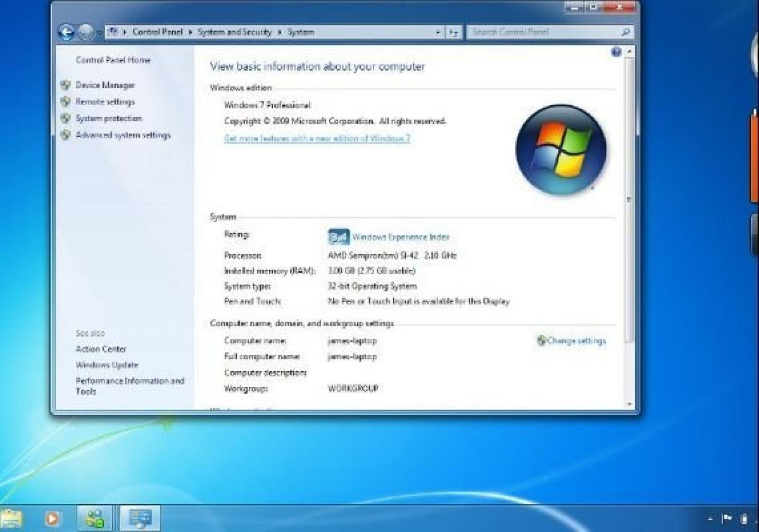
Task: Open Remote settings in left pane
Action: 105,102
